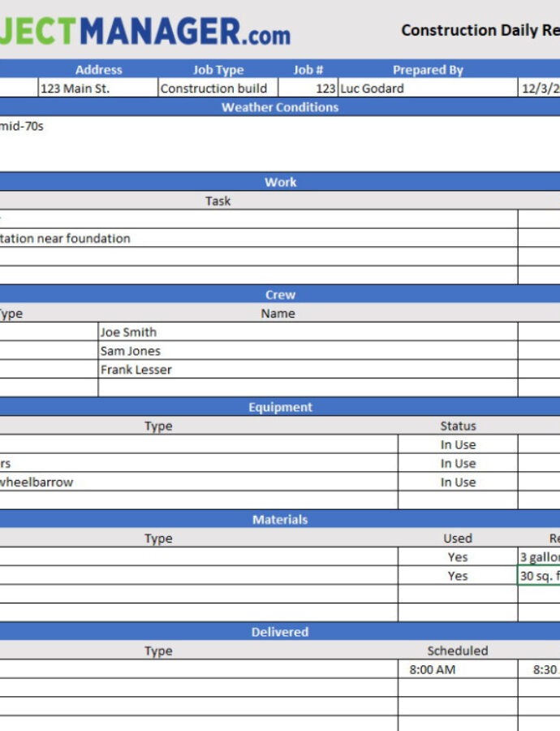Select the wheelbarrow row's 'In Use' status

click(458, 482)
